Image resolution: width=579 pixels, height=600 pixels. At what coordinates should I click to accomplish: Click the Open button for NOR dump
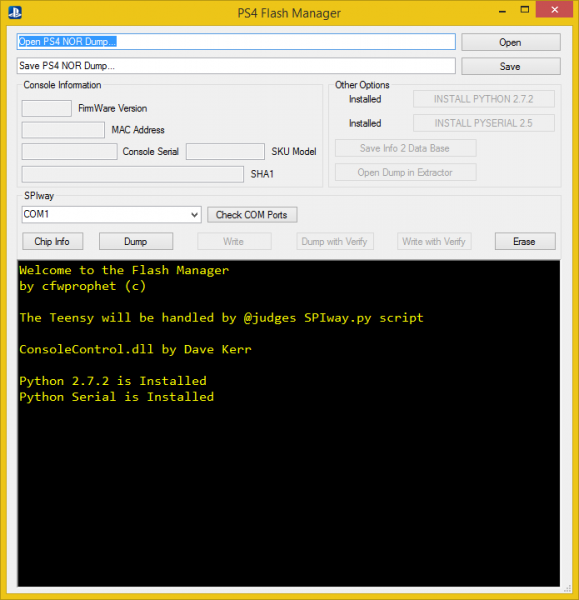point(510,42)
